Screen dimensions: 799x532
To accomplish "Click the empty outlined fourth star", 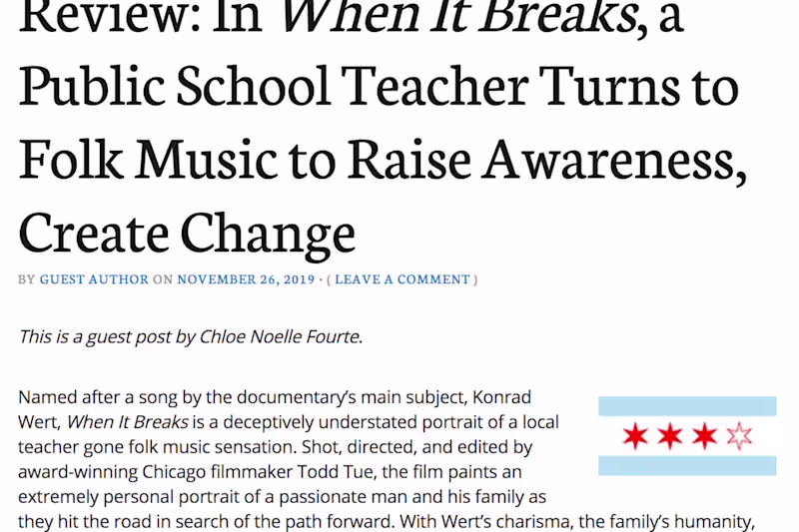I will (x=738, y=436).
